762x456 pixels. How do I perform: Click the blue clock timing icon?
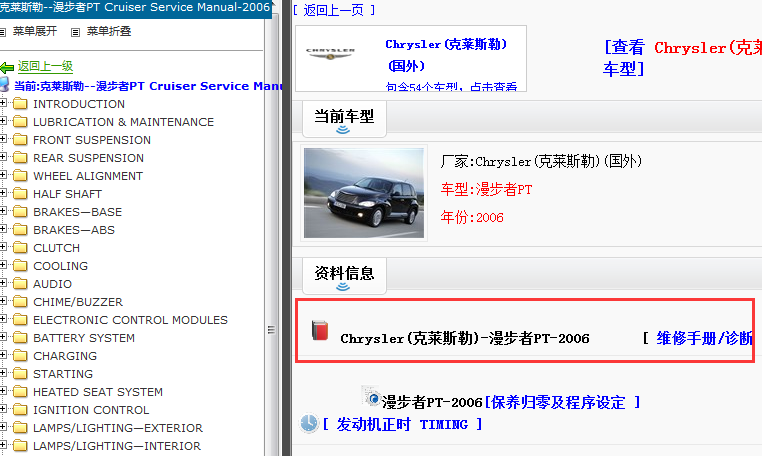[x=309, y=424]
